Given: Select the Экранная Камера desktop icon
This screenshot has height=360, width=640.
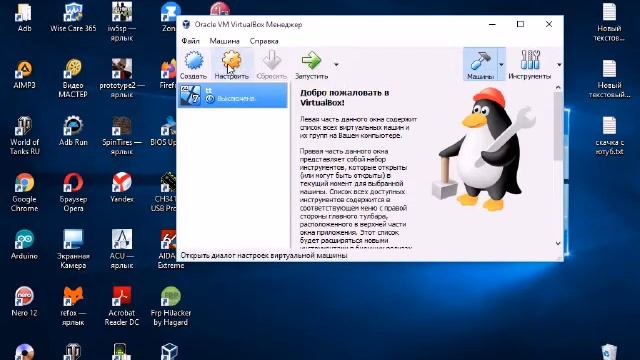Looking at the screenshot, I should [x=73, y=250].
